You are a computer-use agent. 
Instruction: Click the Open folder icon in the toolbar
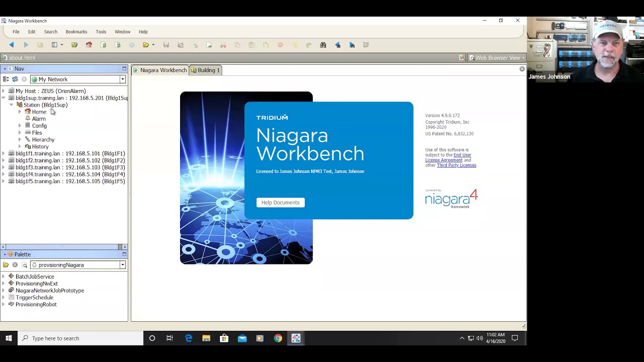click(146, 45)
